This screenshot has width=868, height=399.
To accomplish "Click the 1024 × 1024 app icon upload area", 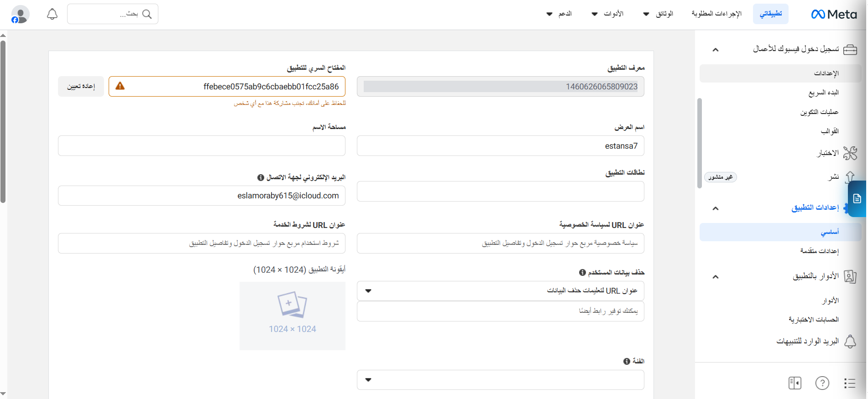I will coord(292,316).
